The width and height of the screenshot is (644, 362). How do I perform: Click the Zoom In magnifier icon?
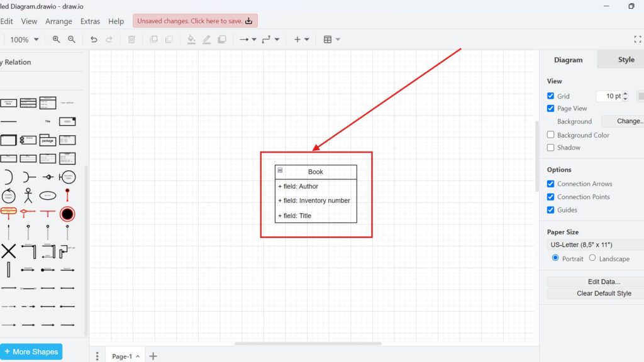click(56, 39)
